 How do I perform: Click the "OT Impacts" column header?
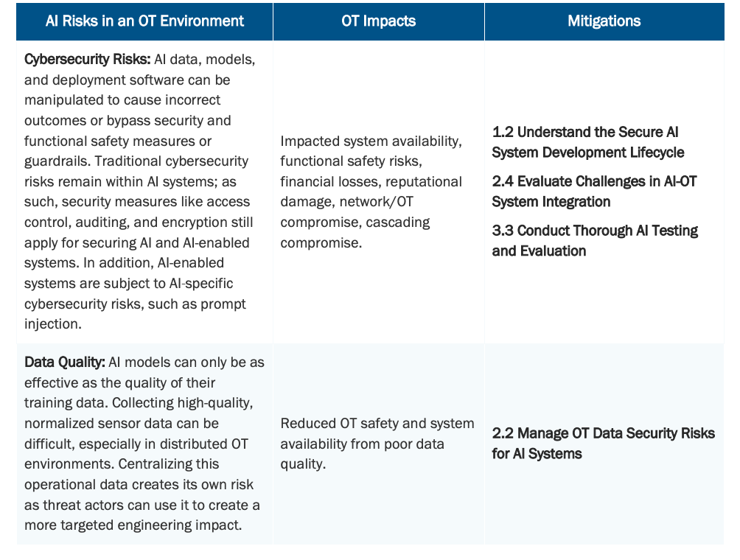point(378,21)
